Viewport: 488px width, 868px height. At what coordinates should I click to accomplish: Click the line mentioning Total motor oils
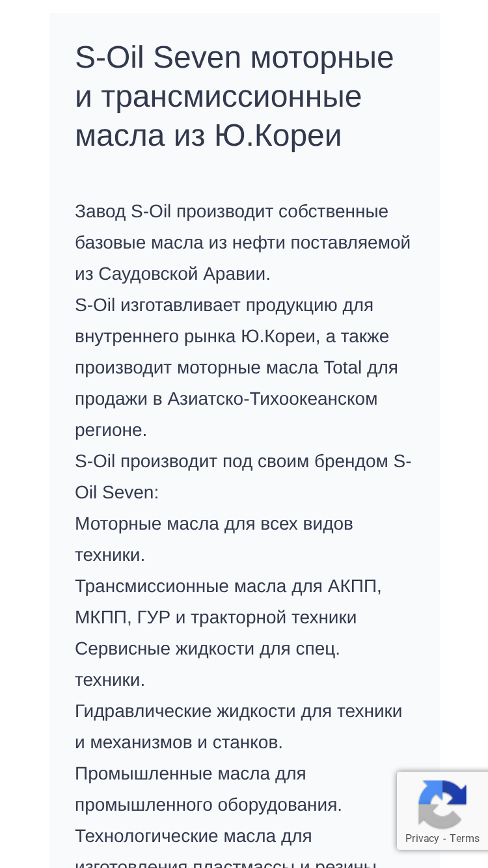(236, 368)
